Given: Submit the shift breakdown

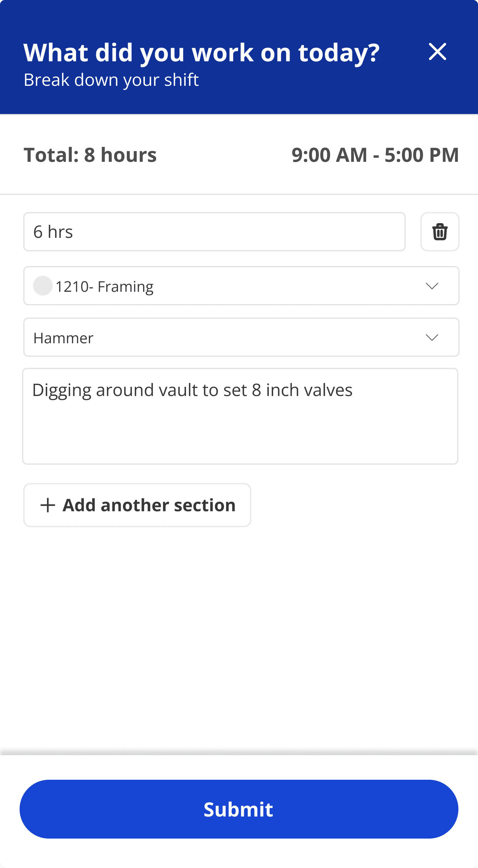Looking at the screenshot, I should (x=239, y=809).
